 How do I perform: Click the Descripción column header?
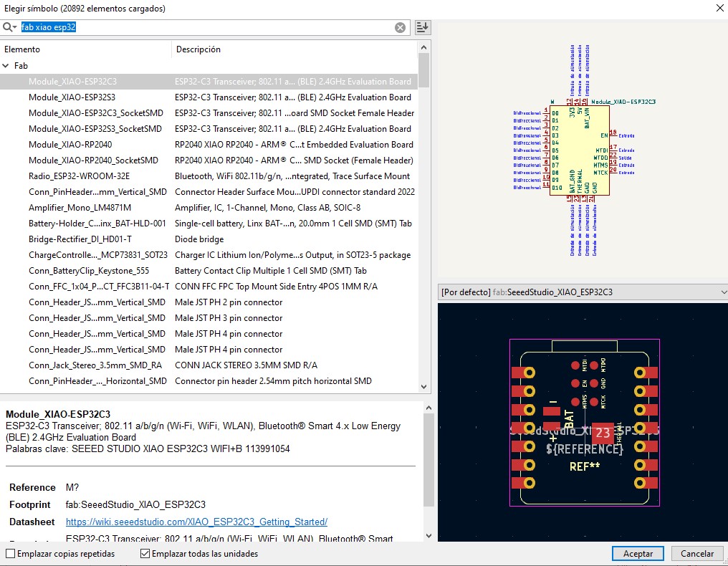[294, 49]
